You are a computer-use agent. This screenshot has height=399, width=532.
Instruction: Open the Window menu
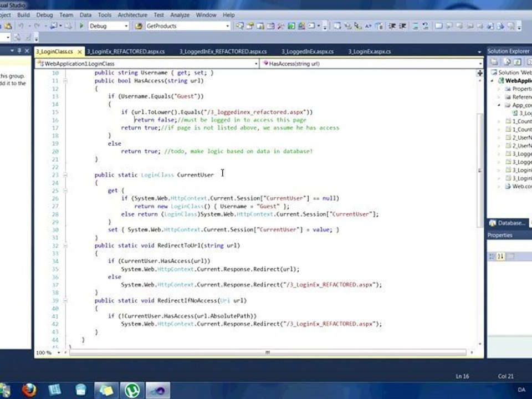coord(206,15)
